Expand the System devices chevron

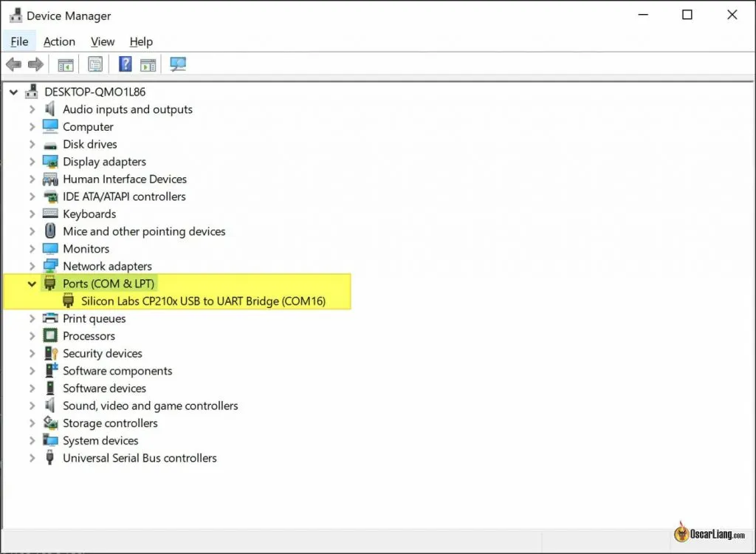(32, 440)
